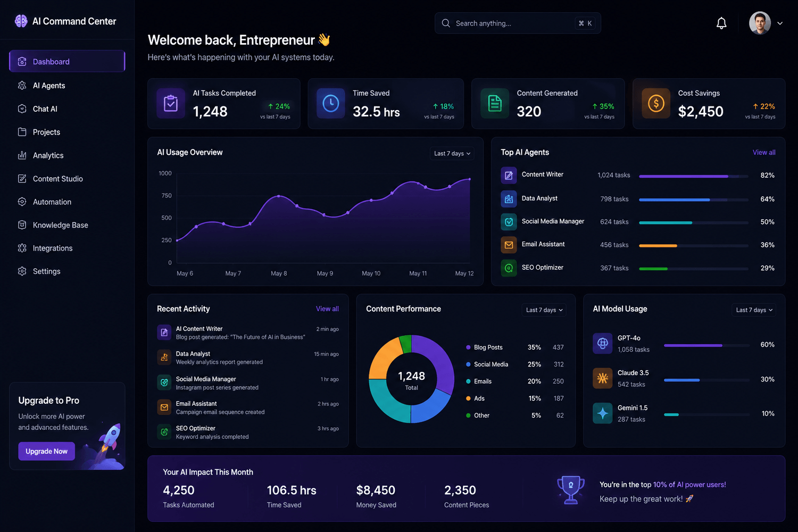Click the Data Analyst agent icon
The image size is (798, 532).
[509, 198]
